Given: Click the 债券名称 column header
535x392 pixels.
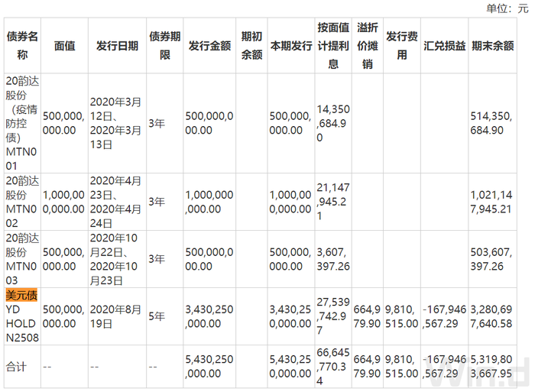Looking at the screenshot, I should tap(22, 45).
